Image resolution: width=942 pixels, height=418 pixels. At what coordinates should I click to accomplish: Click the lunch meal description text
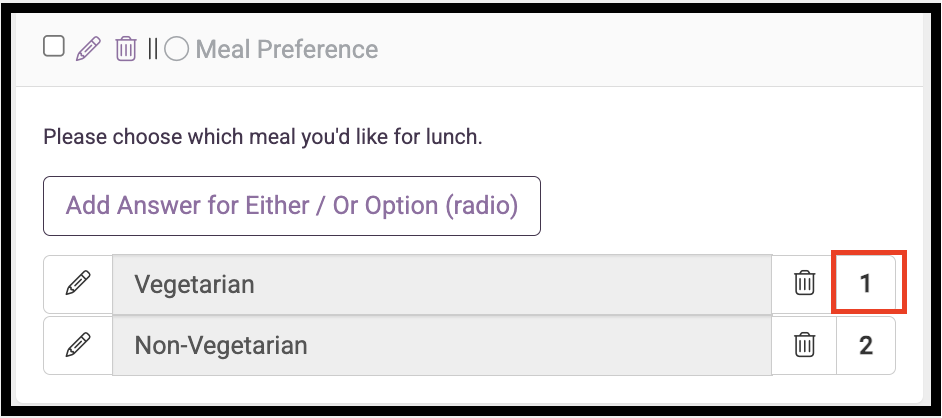pos(263,138)
